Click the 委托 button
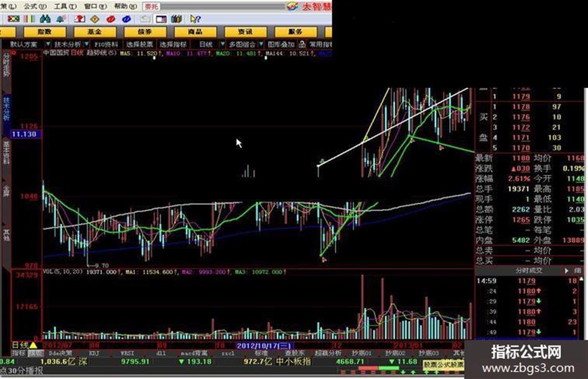This screenshot has height=379, width=588. (152, 6)
